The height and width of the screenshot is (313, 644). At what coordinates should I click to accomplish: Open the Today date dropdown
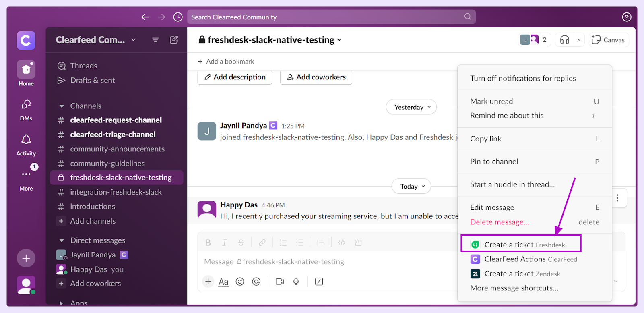pyautogui.click(x=411, y=186)
